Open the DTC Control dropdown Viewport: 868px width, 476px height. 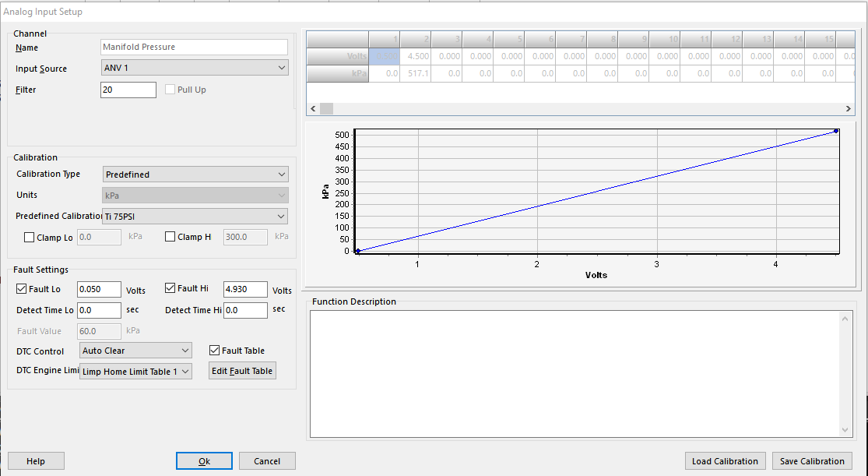coord(135,351)
